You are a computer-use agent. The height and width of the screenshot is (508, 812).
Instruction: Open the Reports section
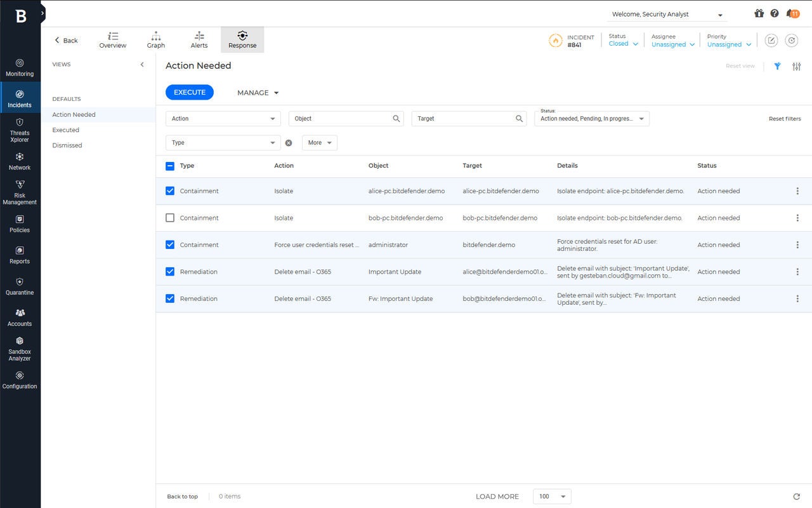[20, 255]
